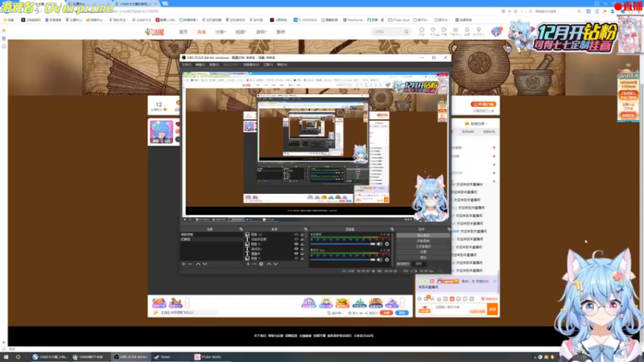Click 退出 in OBS controls
644x362 pixels.
pyautogui.click(x=423, y=257)
